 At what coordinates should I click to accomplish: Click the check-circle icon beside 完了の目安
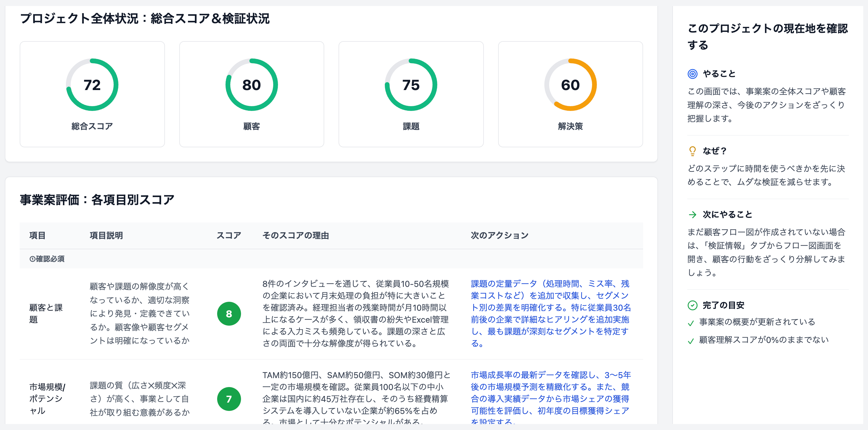pyautogui.click(x=692, y=305)
